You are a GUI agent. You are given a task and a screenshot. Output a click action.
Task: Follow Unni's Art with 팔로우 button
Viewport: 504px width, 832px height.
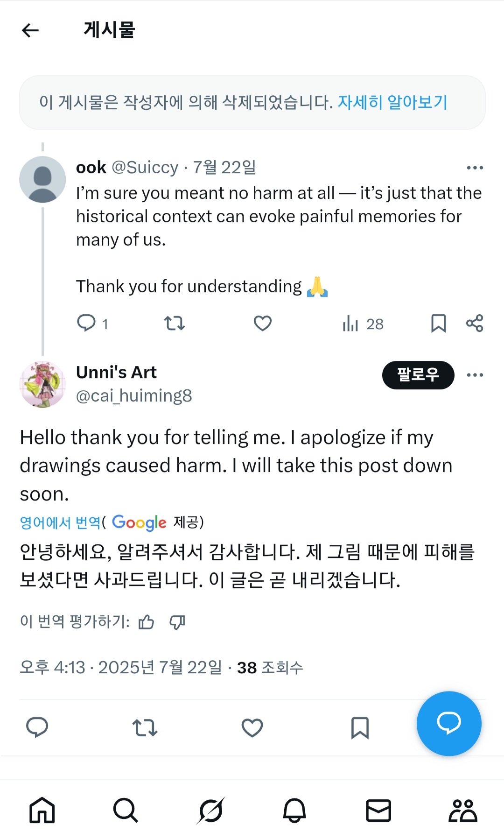click(418, 375)
